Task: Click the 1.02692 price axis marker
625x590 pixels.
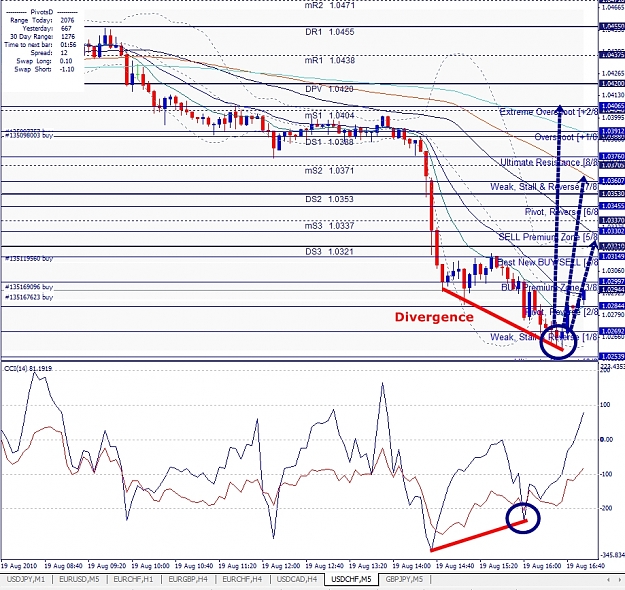Action: tap(612, 331)
